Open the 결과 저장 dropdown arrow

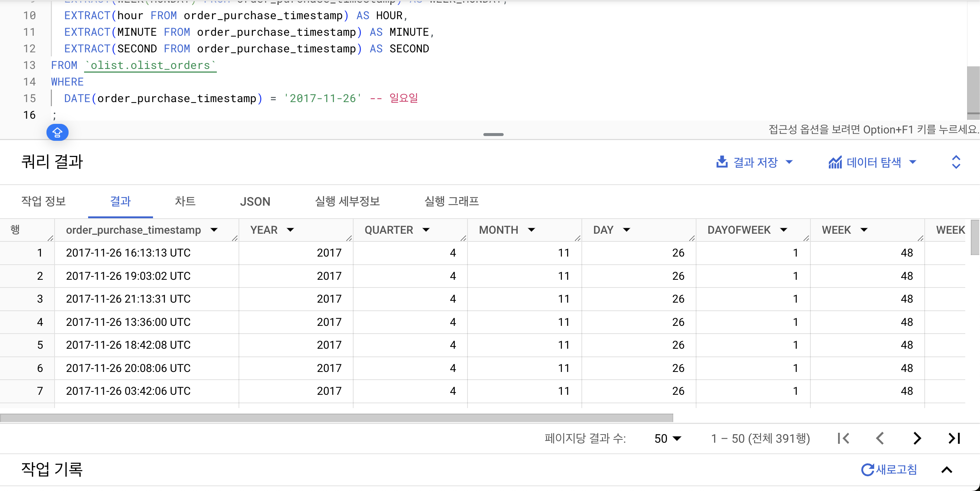(x=789, y=162)
